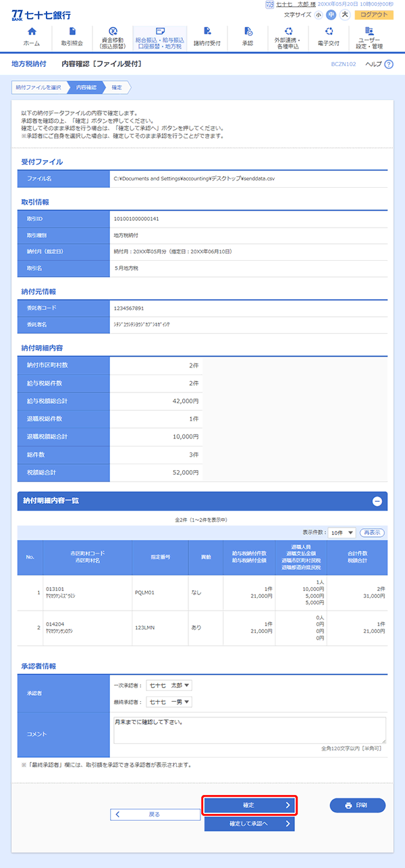405x868 pixels.
Task: Click into the コメント text area
Action: (250, 730)
